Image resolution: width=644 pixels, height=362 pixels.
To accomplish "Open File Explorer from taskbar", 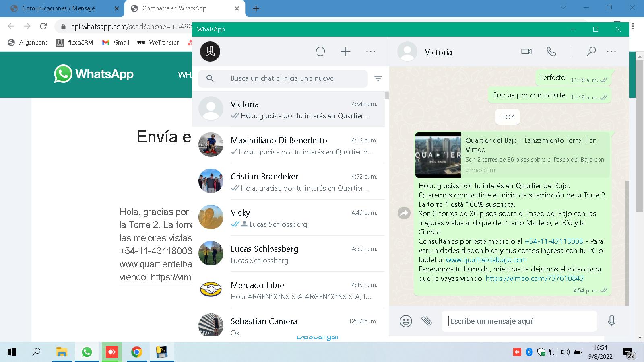I will pos(62,352).
